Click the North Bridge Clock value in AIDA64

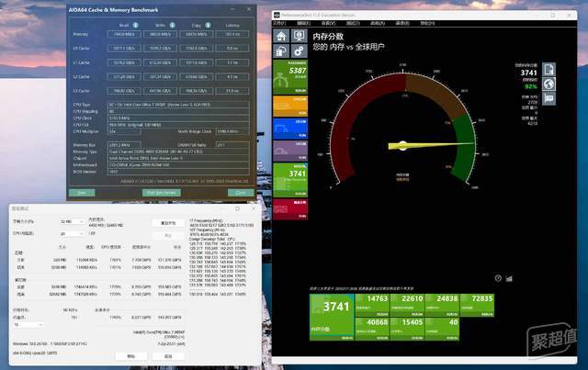click(x=232, y=131)
